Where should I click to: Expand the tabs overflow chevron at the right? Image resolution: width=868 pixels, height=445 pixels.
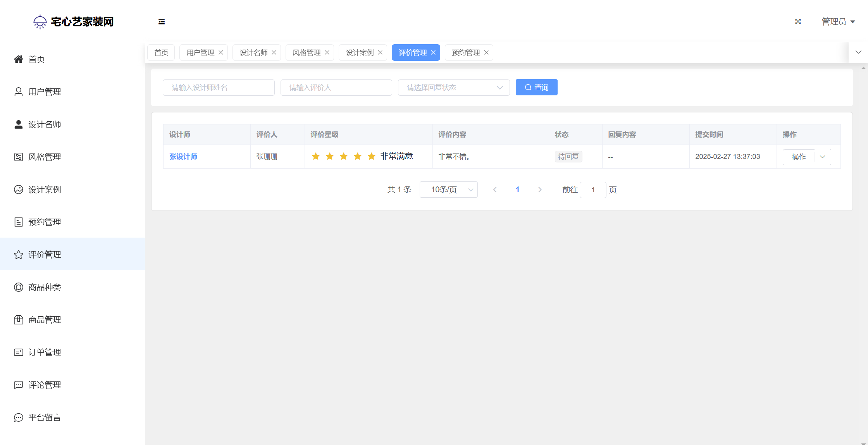[x=858, y=52]
